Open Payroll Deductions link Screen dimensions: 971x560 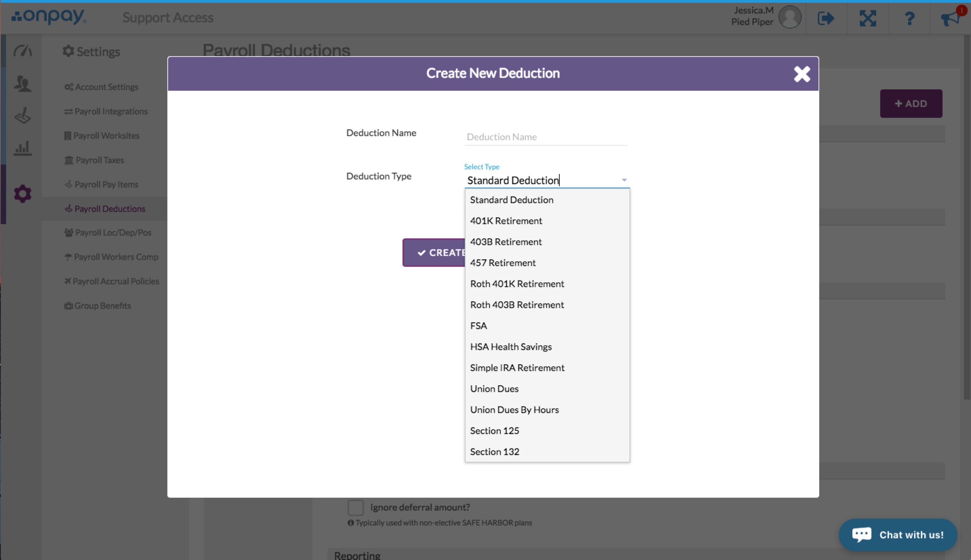105,209
